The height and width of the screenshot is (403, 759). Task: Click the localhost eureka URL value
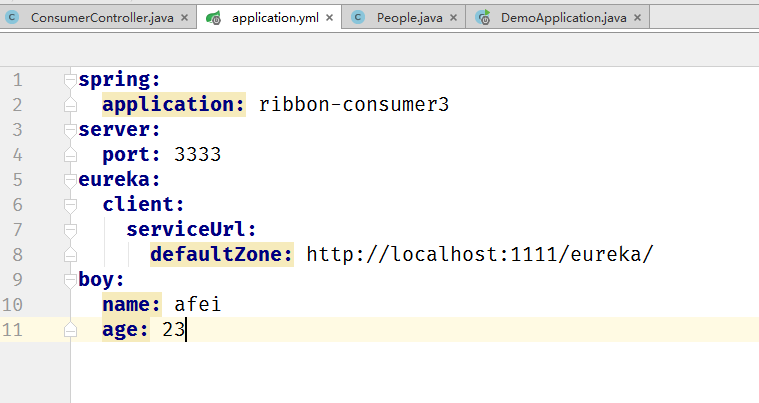coord(480,254)
